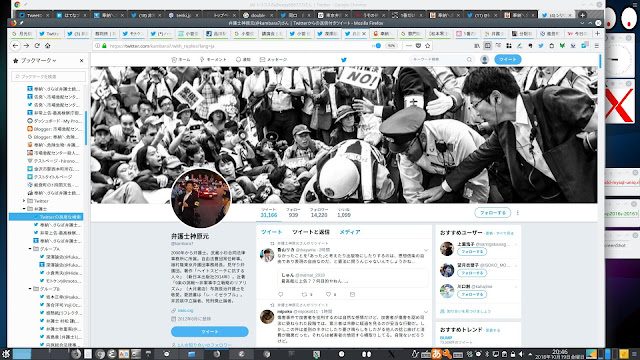Click the フォローする button on profile
This screenshot has height=360, width=640.
pyautogui.click(x=493, y=213)
